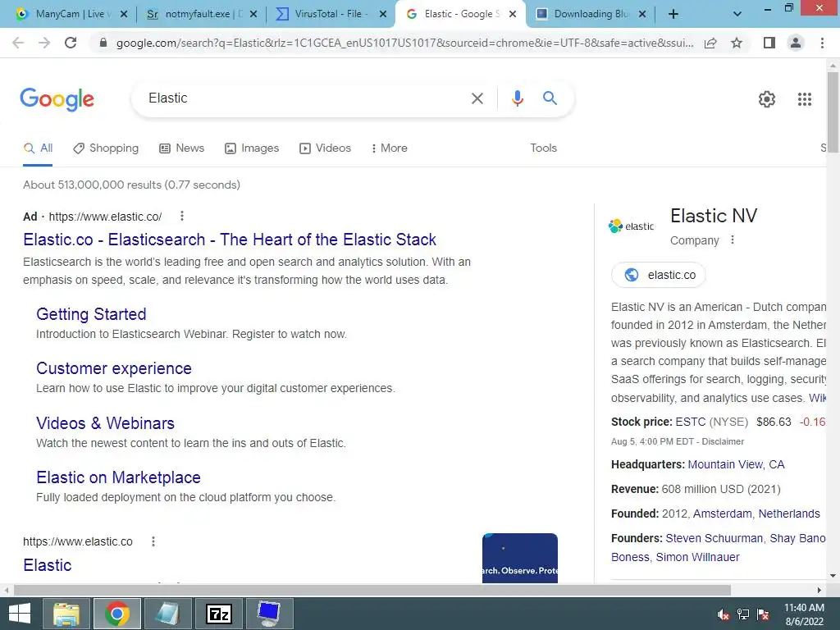Clear the Google search box
The width and height of the screenshot is (840, 630).
477,98
